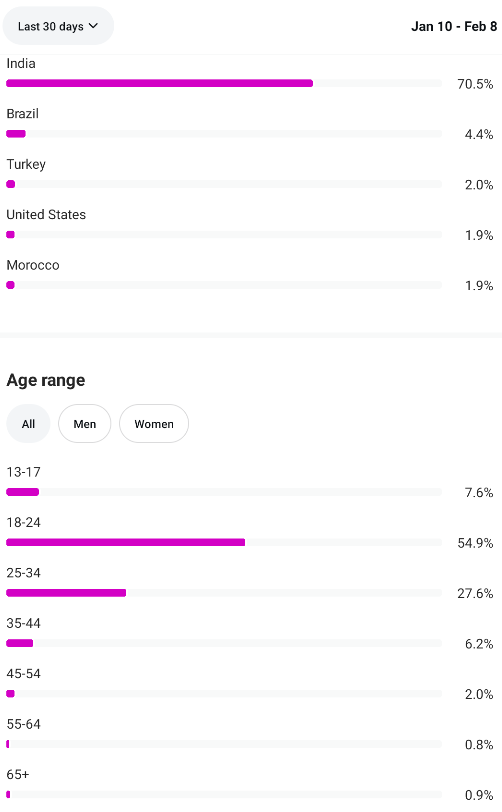Screen dimensions: 502x812
Task: Click the Jan 10 - Feb 8 date range
Action: point(454,26)
